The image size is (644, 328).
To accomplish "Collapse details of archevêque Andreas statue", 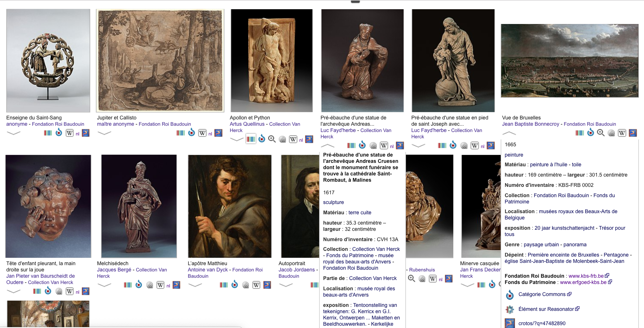I will pos(327,146).
